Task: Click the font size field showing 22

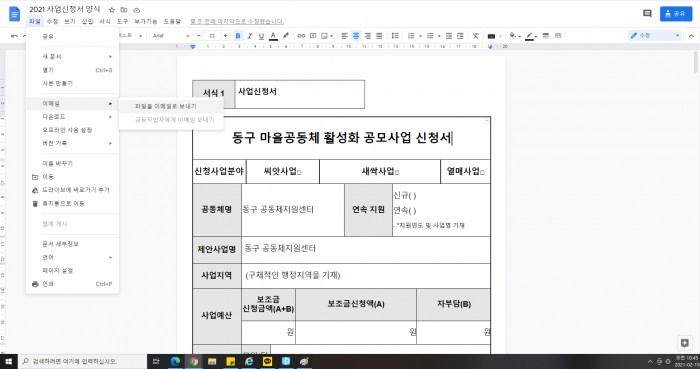Action: (x=212, y=36)
